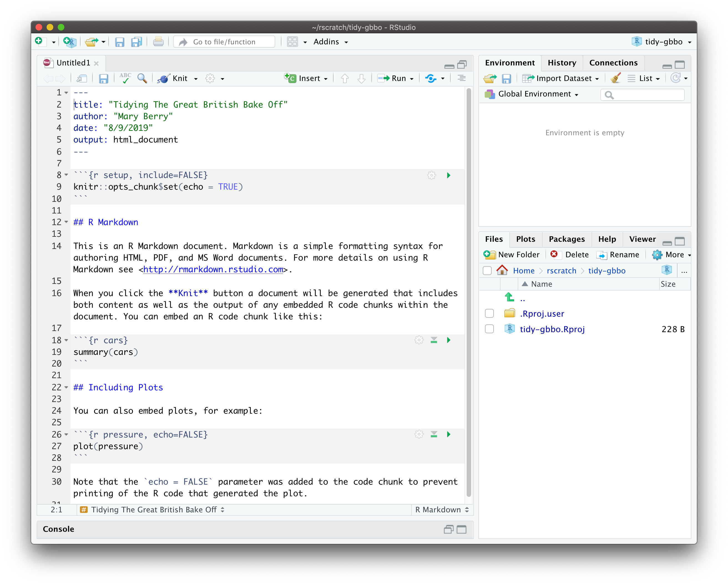Image resolution: width=728 pixels, height=585 pixels.
Task: Open the editor gear options icon
Action: point(210,79)
